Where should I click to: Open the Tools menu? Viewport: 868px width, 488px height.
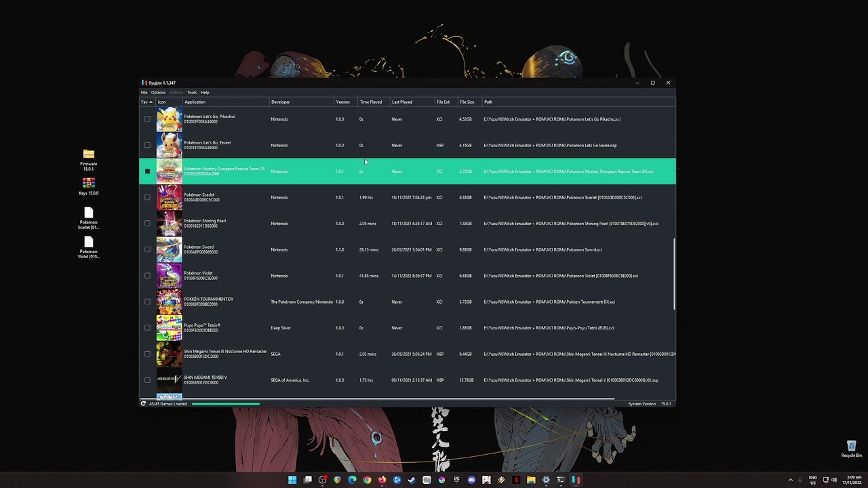(x=192, y=93)
